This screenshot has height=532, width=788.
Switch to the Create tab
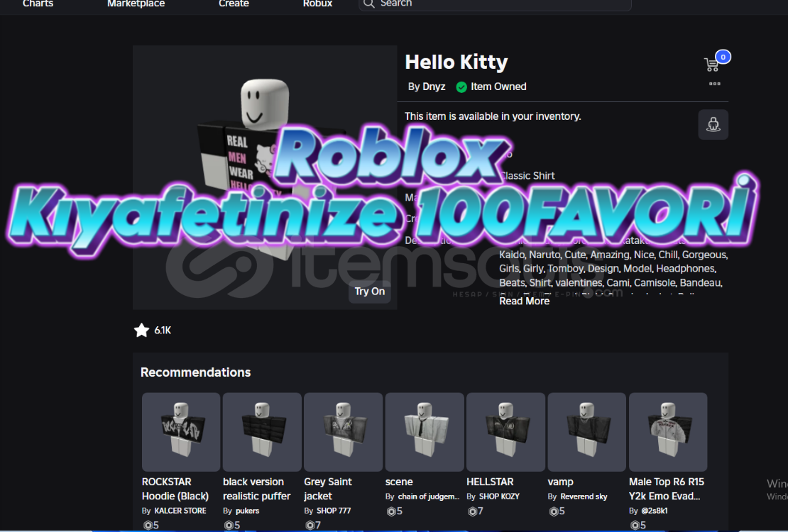pos(234,4)
